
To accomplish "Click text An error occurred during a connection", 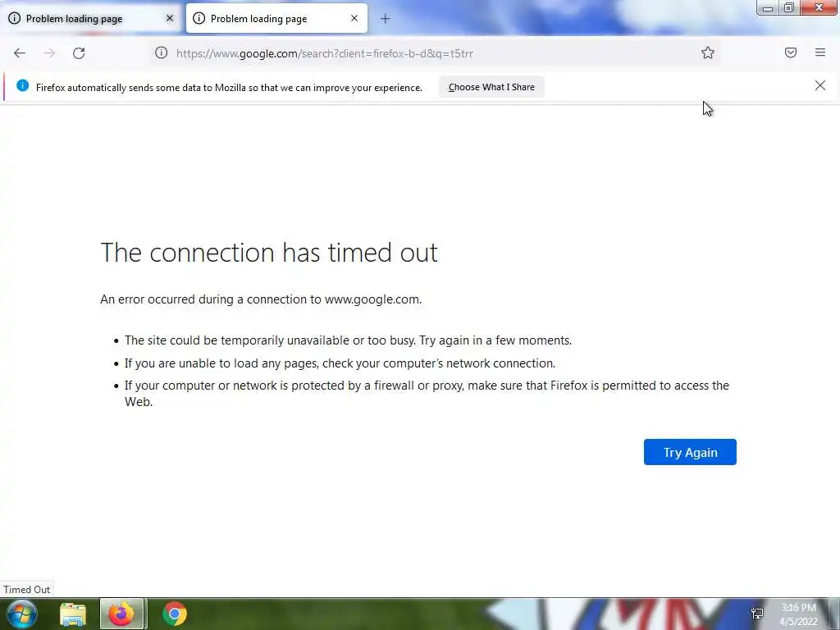I will [261, 299].
